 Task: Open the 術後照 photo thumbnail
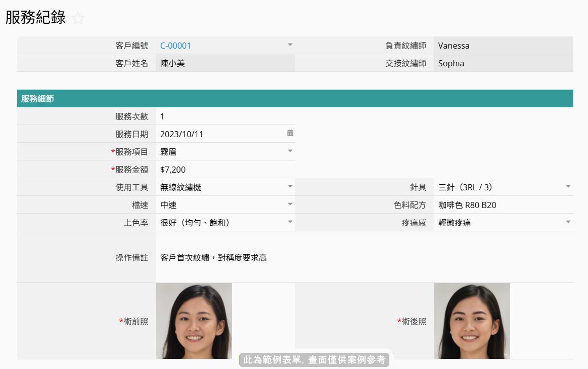[x=472, y=321]
